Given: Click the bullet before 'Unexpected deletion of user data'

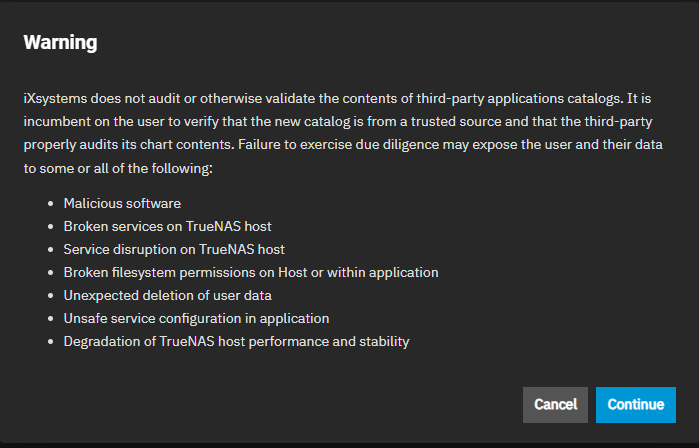Looking at the screenshot, I should pyautogui.click(x=50, y=295).
